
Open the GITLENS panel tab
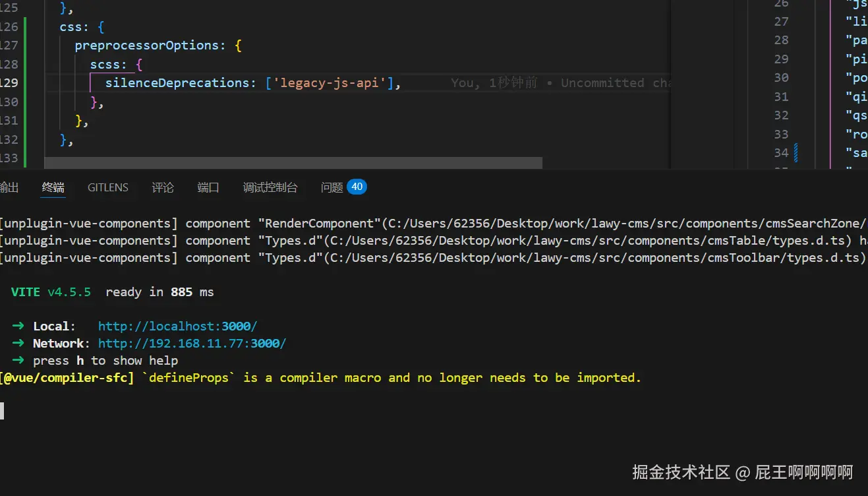108,187
